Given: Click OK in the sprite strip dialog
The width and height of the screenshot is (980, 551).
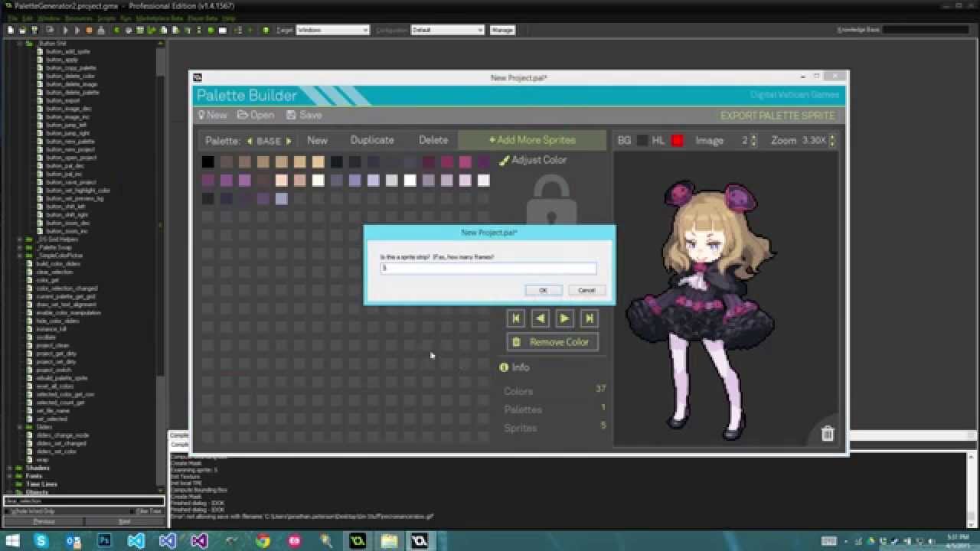Looking at the screenshot, I should coord(544,290).
